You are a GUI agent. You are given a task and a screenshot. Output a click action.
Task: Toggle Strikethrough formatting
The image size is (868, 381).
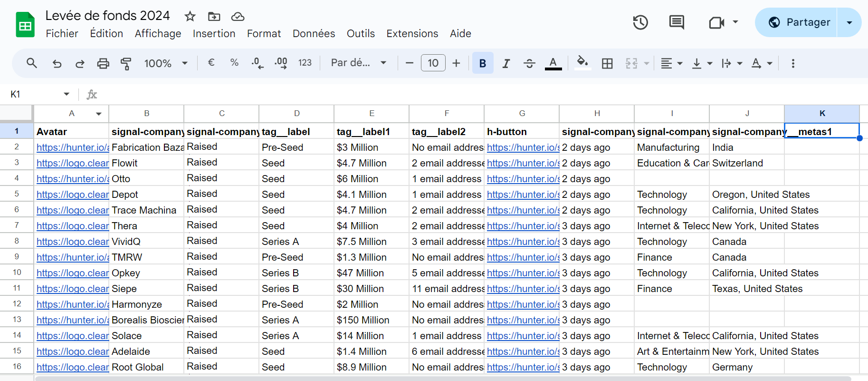point(529,63)
